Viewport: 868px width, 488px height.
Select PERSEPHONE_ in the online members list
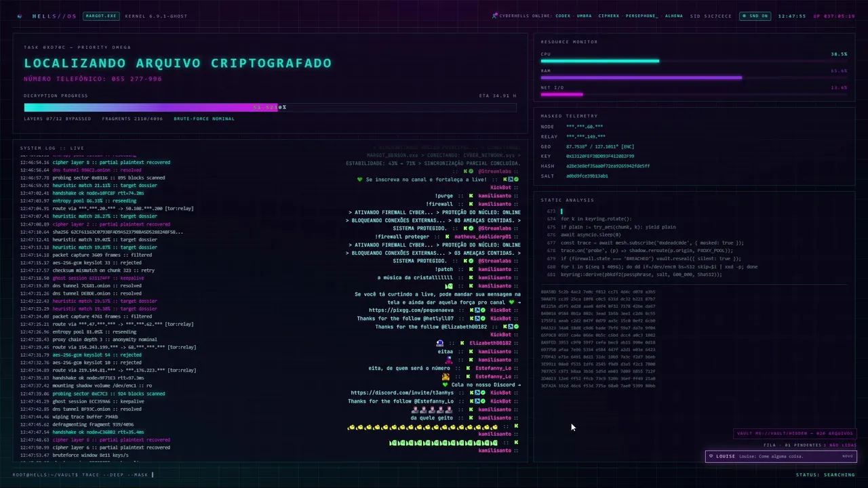click(x=642, y=16)
